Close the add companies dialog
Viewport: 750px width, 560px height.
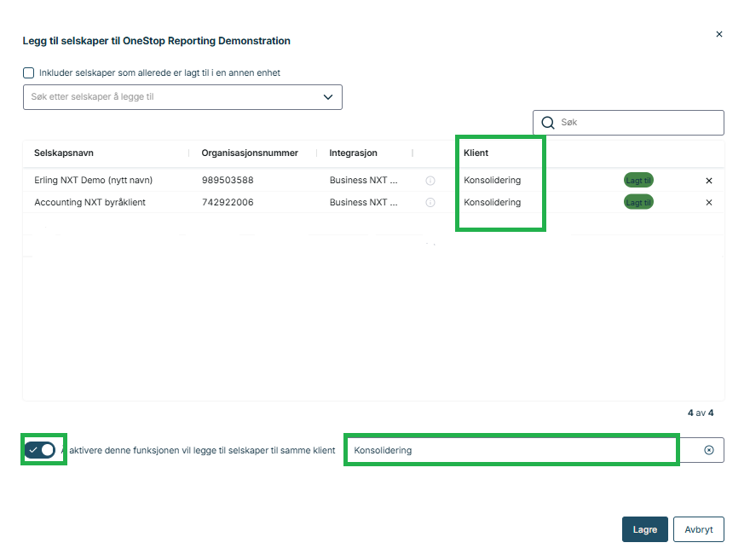tap(718, 34)
